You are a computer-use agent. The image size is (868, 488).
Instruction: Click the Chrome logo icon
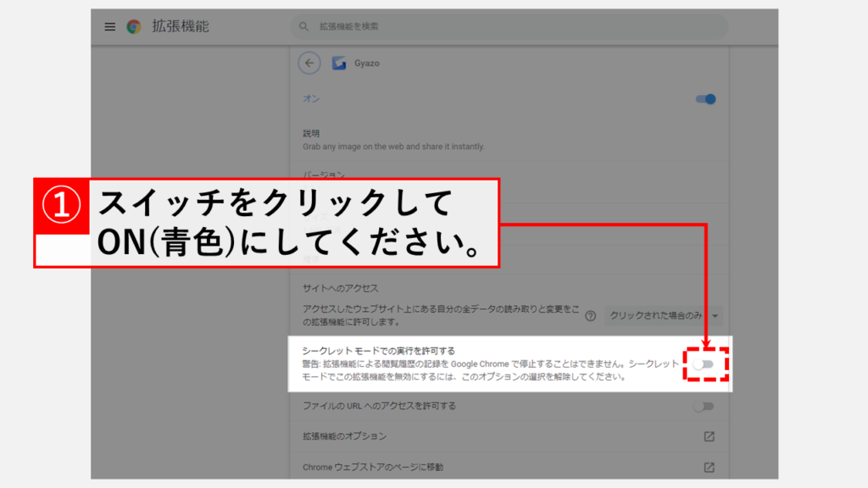click(x=134, y=26)
